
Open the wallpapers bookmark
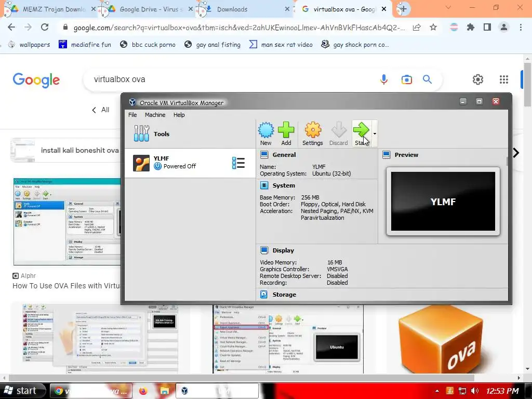(x=29, y=45)
